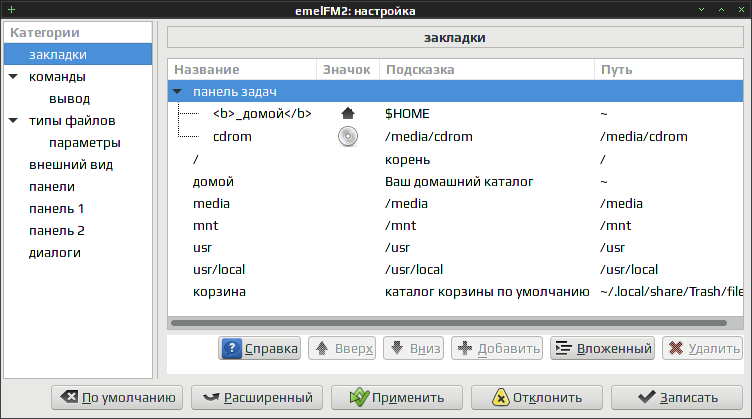Maximize the emelFM2 settings window
This screenshot has width=752, height=419.
tap(721, 10)
